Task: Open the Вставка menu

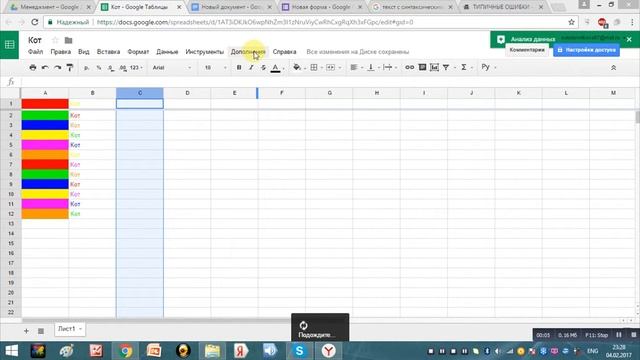Action: click(108, 52)
